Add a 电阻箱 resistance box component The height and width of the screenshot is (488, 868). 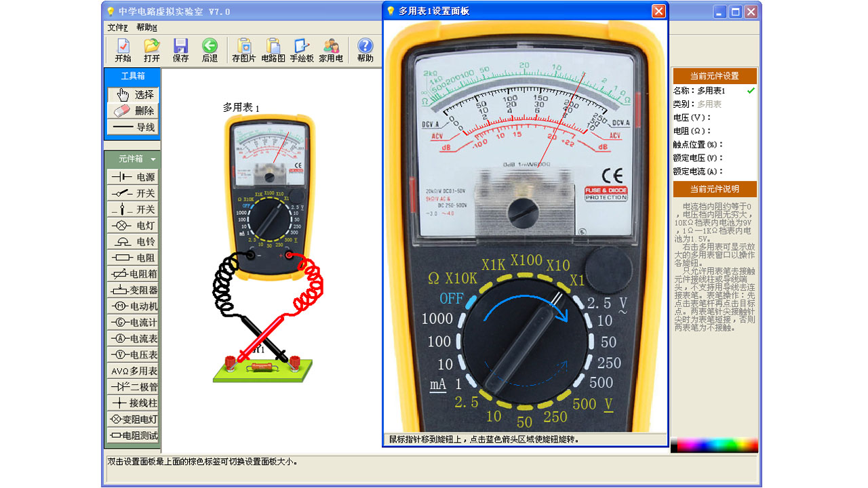pyautogui.click(x=133, y=274)
